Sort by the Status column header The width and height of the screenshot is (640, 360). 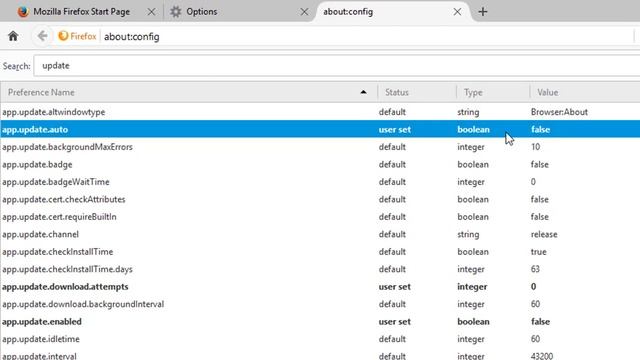(x=417, y=92)
